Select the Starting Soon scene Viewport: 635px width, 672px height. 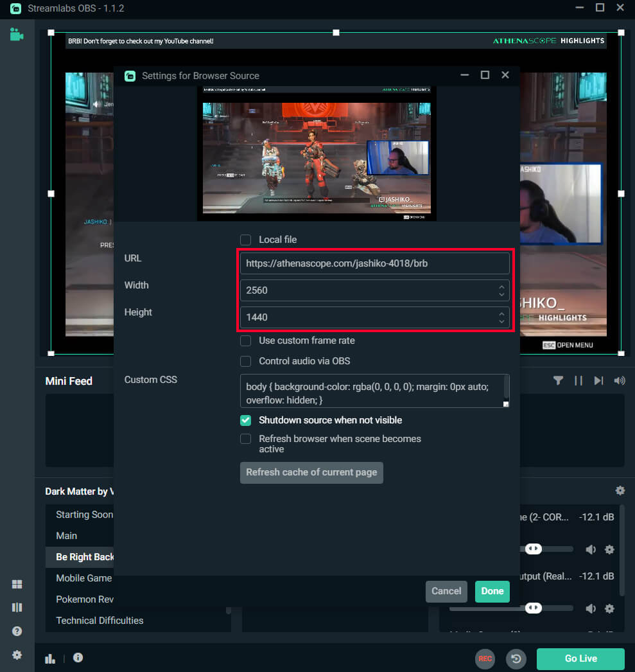[x=85, y=515]
